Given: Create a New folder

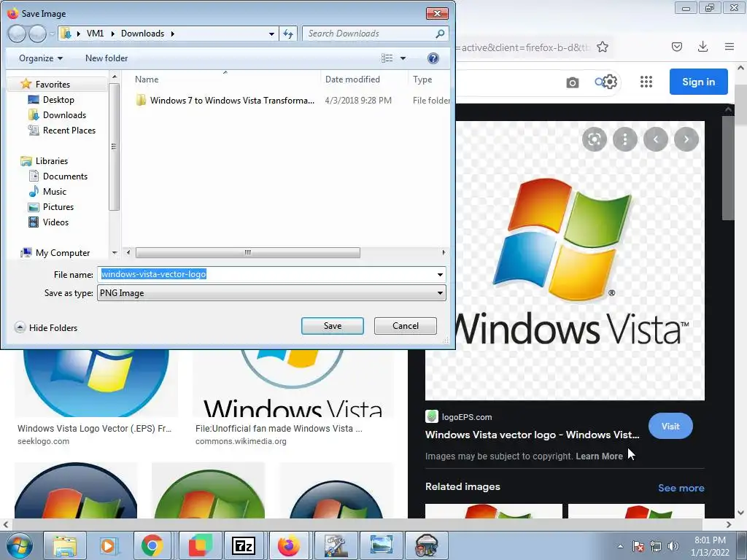Looking at the screenshot, I should pos(107,58).
